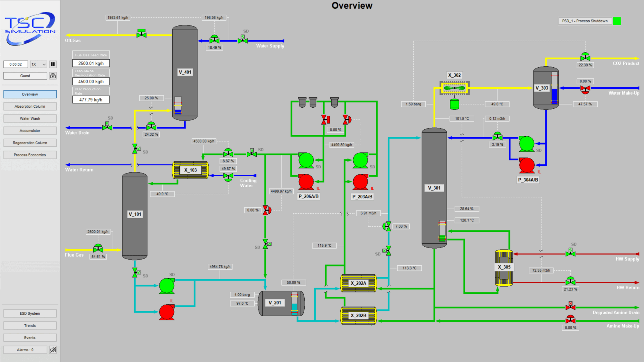Select the green rich amine pump below V_101
This screenshot has height=362, width=644.
click(167, 286)
